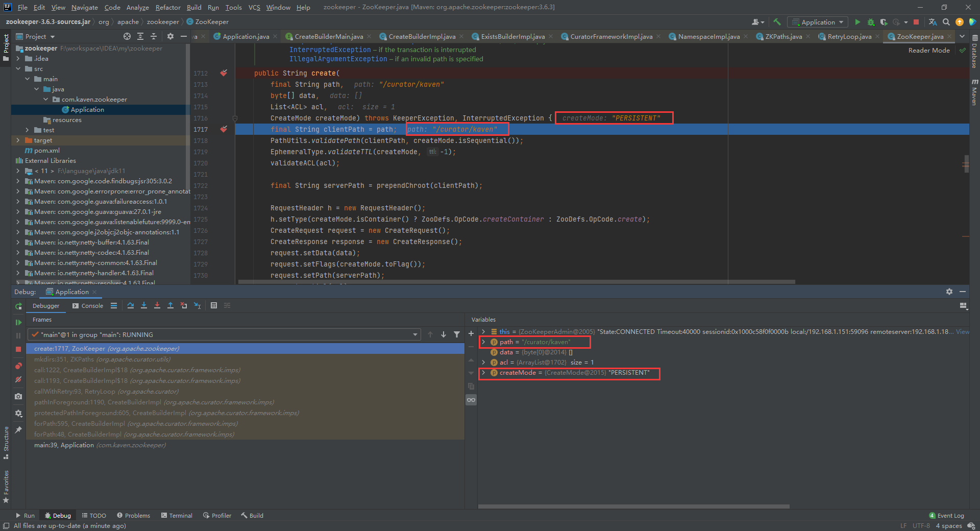Click the translate icon in the toolbar
Viewport: 980px width, 531px height.
[933, 22]
